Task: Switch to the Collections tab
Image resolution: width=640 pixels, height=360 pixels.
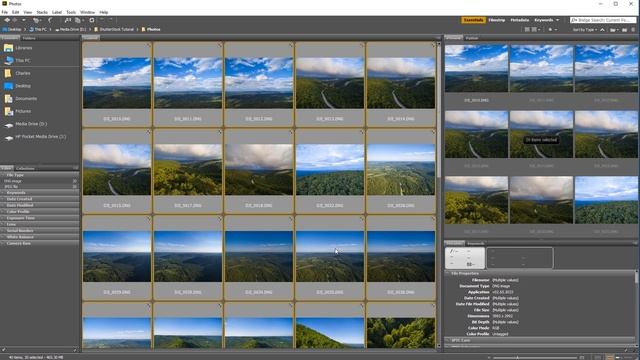Action: point(25,168)
